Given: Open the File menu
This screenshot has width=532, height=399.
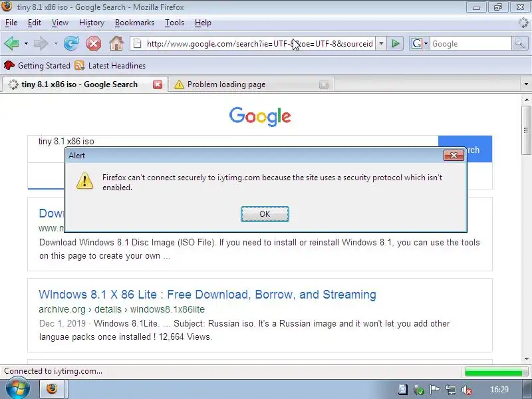Looking at the screenshot, I should pyautogui.click(x=11, y=23).
